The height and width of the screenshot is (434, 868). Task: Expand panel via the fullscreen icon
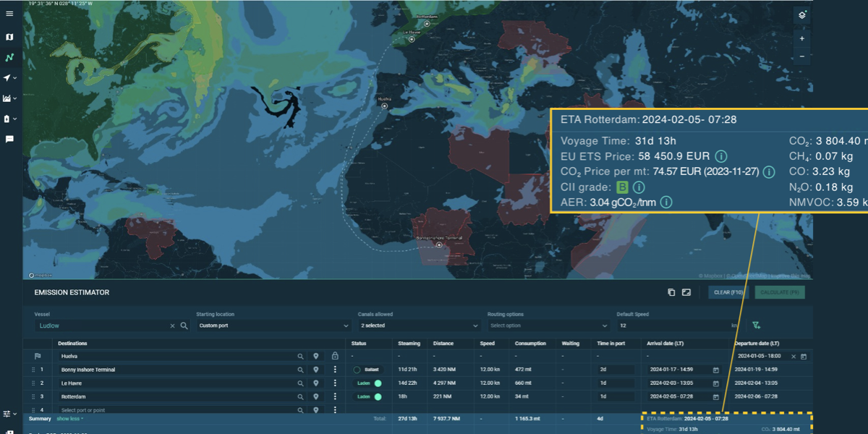(686, 292)
